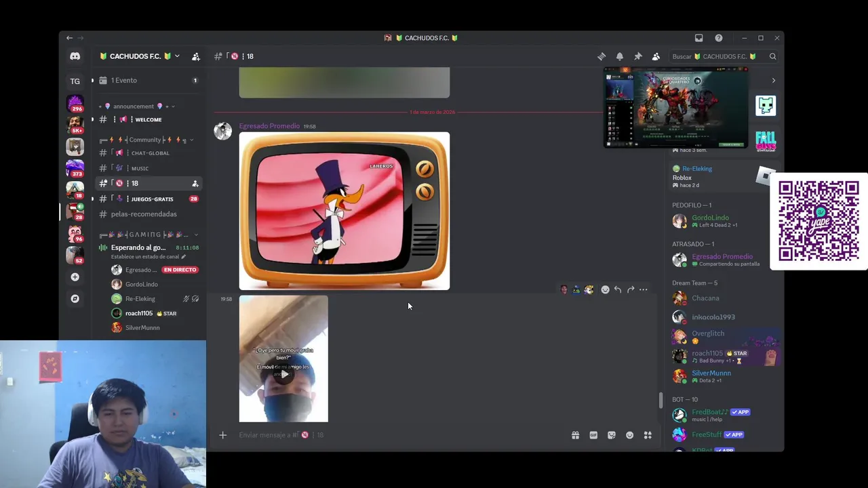Open Help icon in title bar
868x488 pixels.
pos(719,38)
